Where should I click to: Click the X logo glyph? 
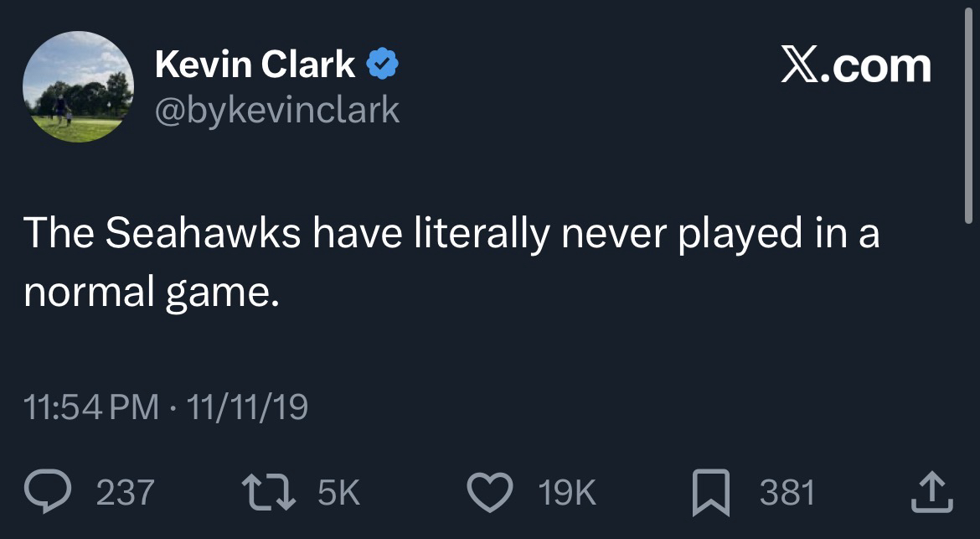click(801, 66)
